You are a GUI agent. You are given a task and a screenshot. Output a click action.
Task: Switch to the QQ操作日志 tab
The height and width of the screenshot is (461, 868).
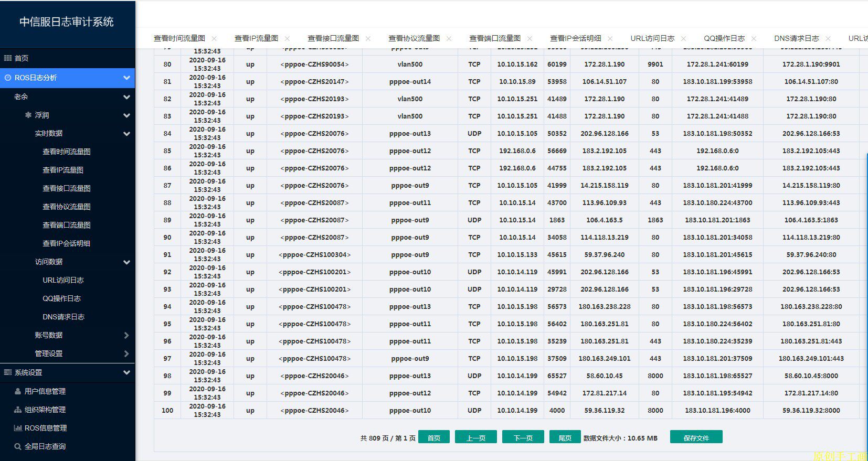(724, 38)
